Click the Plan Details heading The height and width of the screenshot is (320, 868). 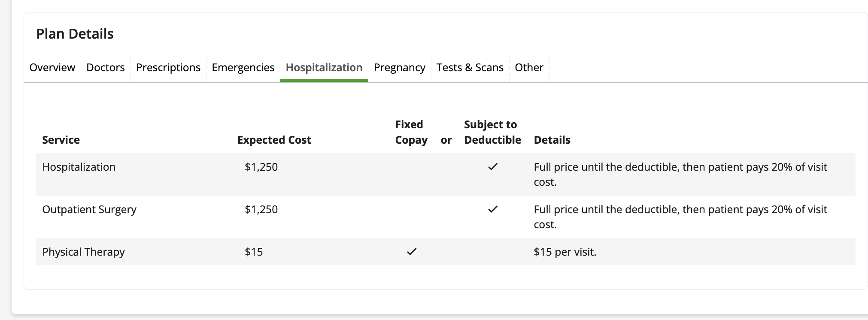(75, 34)
